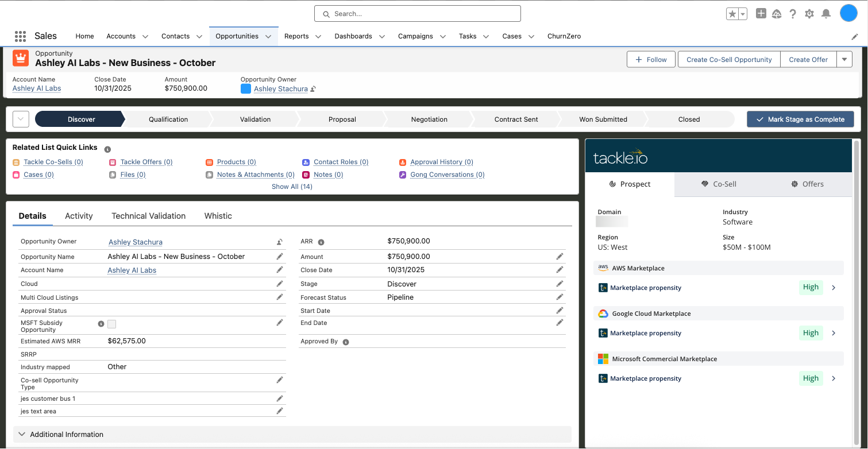The image size is (868, 449).
Task: Open the App Launcher grid icon
Action: (x=20, y=36)
